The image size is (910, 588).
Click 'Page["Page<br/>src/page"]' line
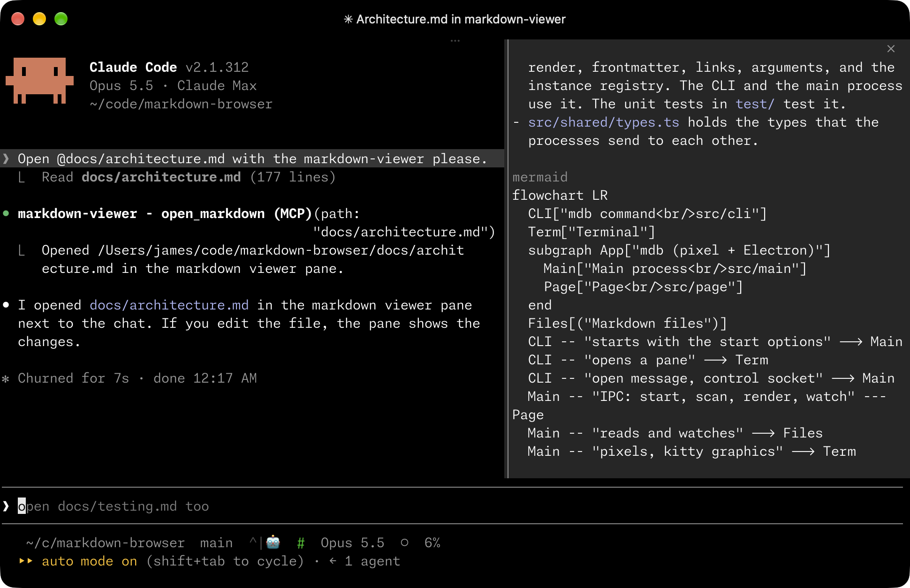(644, 286)
